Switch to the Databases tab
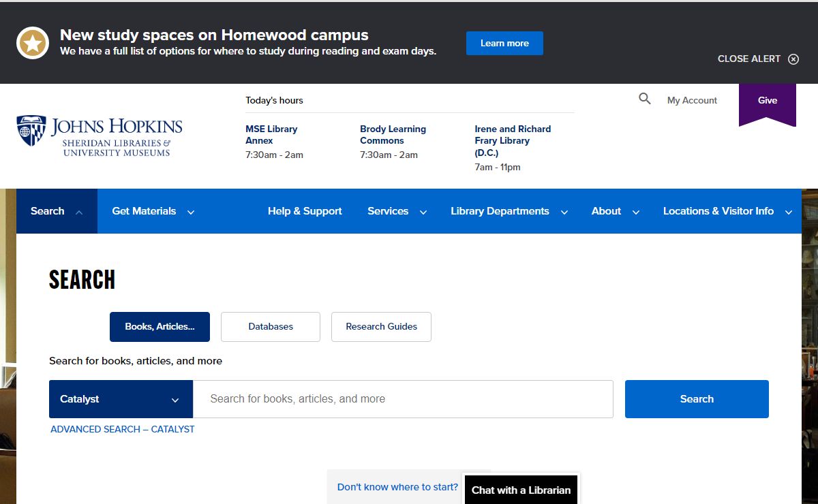This screenshot has height=504, width=818. tap(271, 327)
